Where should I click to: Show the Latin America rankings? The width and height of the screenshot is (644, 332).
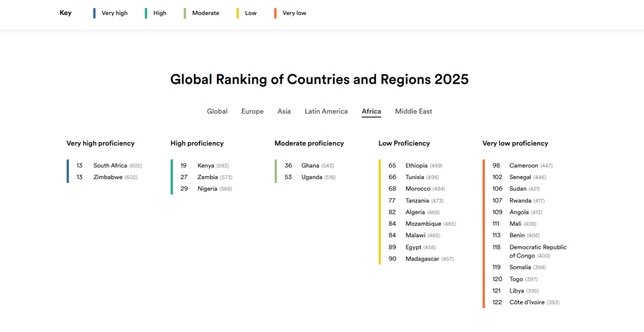pyautogui.click(x=326, y=111)
